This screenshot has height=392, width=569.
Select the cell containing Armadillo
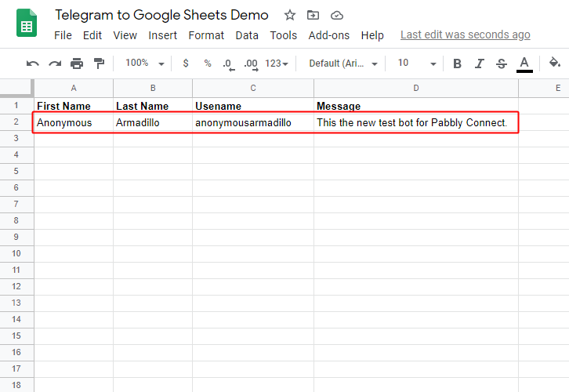(x=153, y=122)
